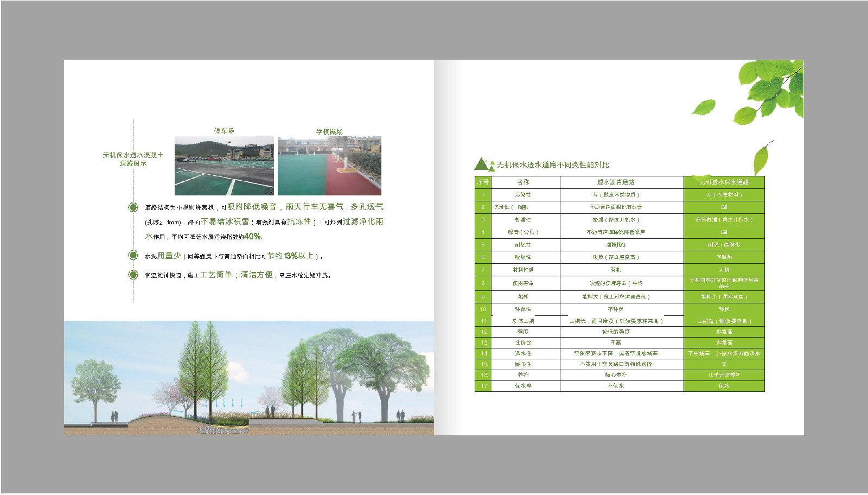The width and height of the screenshot is (868, 495).
Task: Click the highlighted text 不易结冰积雪
Action: coord(225,221)
